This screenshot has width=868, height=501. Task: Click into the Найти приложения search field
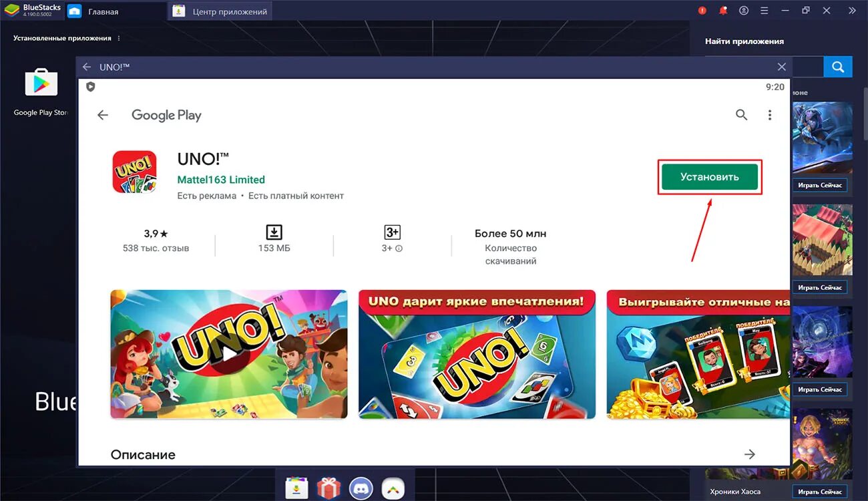[x=807, y=67]
